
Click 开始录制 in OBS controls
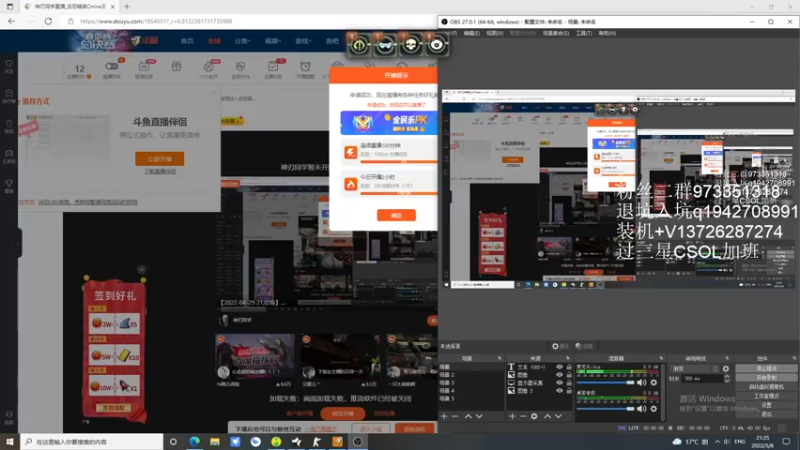[x=766, y=378]
